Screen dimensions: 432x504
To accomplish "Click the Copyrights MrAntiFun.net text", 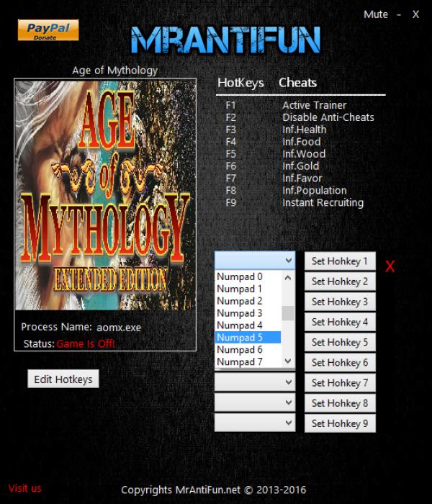I will (x=213, y=490).
